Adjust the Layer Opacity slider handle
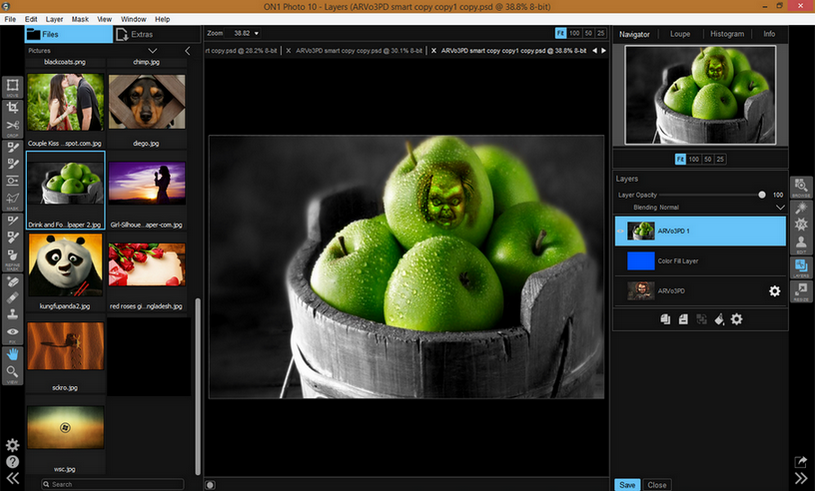The height and width of the screenshot is (491, 815). (x=761, y=195)
